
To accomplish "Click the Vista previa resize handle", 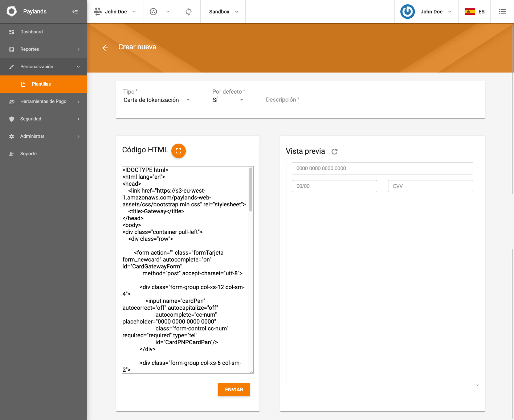I will 477,384.
